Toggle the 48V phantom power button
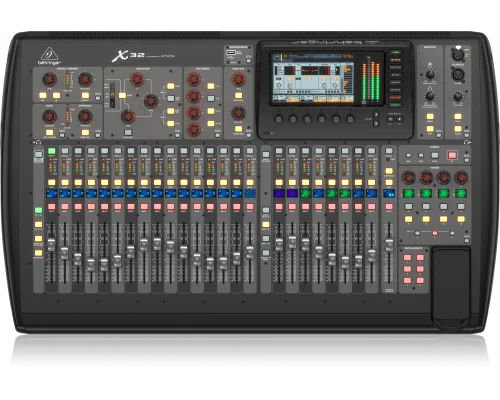This screenshot has width=500, height=400. (43, 95)
